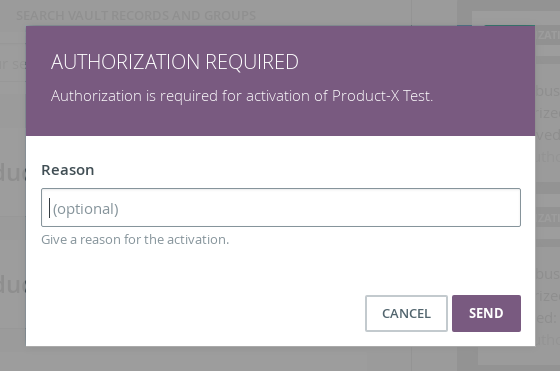This screenshot has width=560, height=371.
Task: Click the white area left of the CANCEL button
Action: pos(200,313)
